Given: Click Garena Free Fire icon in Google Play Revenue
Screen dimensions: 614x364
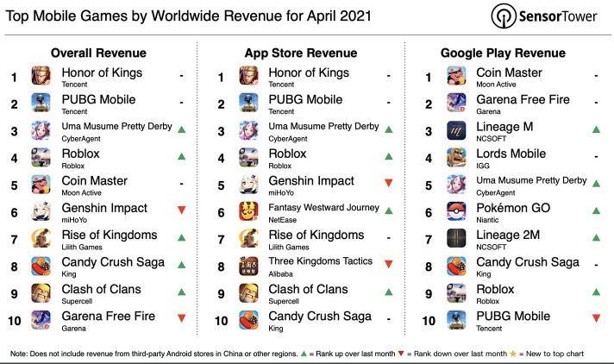Looking at the screenshot, I should 456,104.
